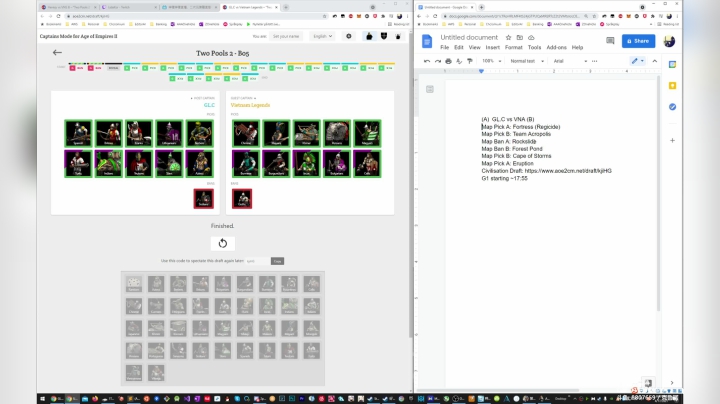Open the Insert menu in Docs

pyautogui.click(x=492, y=47)
